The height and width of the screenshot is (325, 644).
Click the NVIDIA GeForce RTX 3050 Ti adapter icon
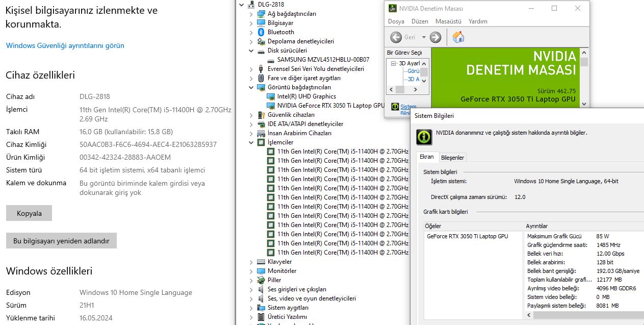tap(271, 106)
